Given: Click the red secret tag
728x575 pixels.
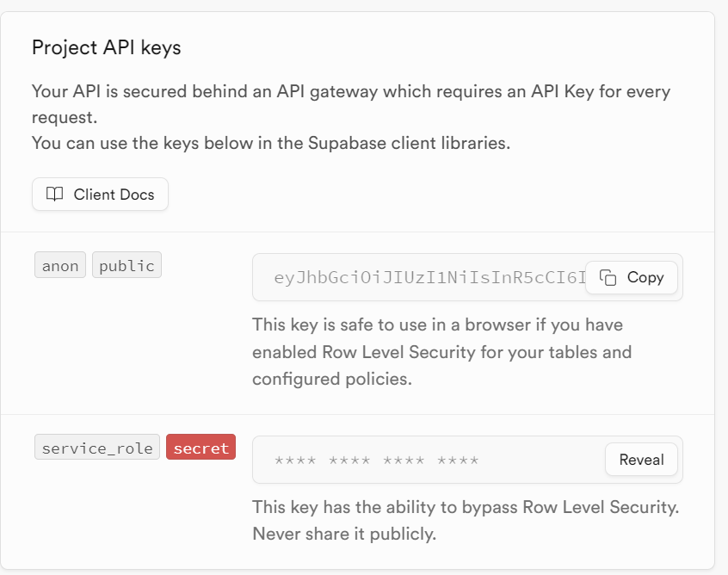Looking at the screenshot, I should pyautogui.click(x=201, y=447).
